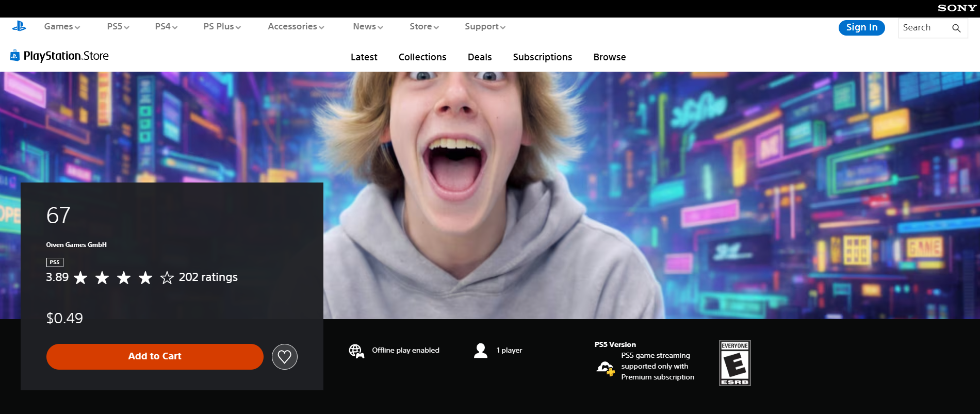
Task: Expand the PS5 dropdown menu
Action: 118,27
